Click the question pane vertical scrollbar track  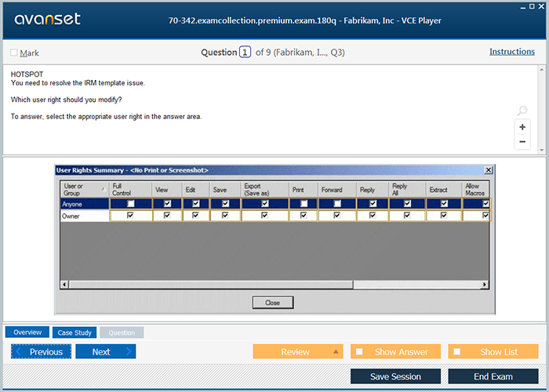pyautogui.click(x=541, y=110)
